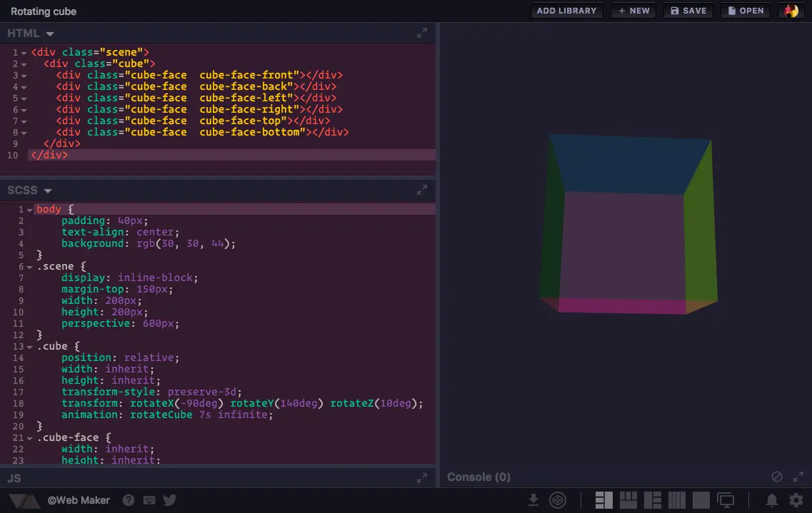The width and height of the screenshot is (812, 513).
Task: Save the current creation
Action: click(x=688, y=11)
